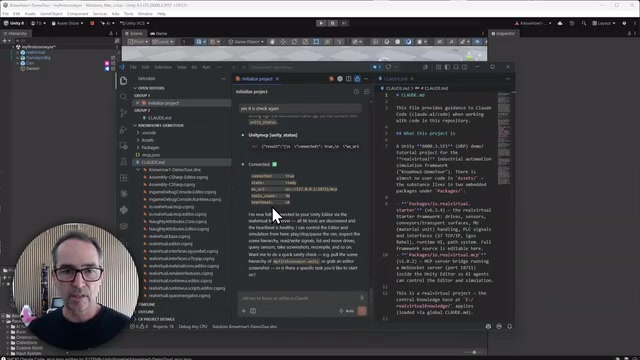Expand the Assets folder in VS Code explorer

(147, 140)
